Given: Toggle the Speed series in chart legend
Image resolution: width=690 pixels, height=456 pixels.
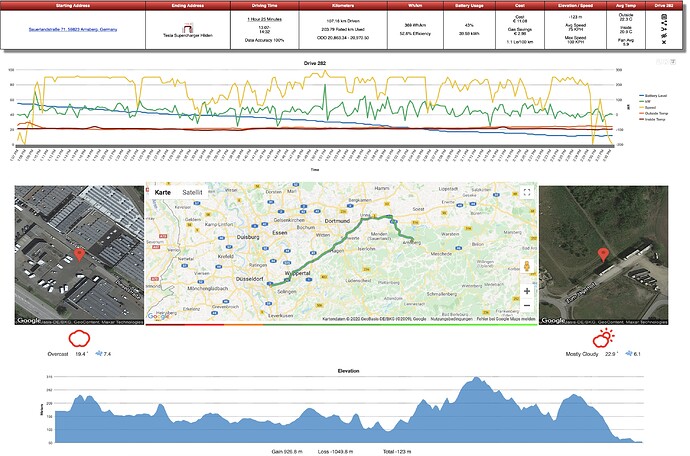Looking at the screenshot, I should tap(647, 107).
